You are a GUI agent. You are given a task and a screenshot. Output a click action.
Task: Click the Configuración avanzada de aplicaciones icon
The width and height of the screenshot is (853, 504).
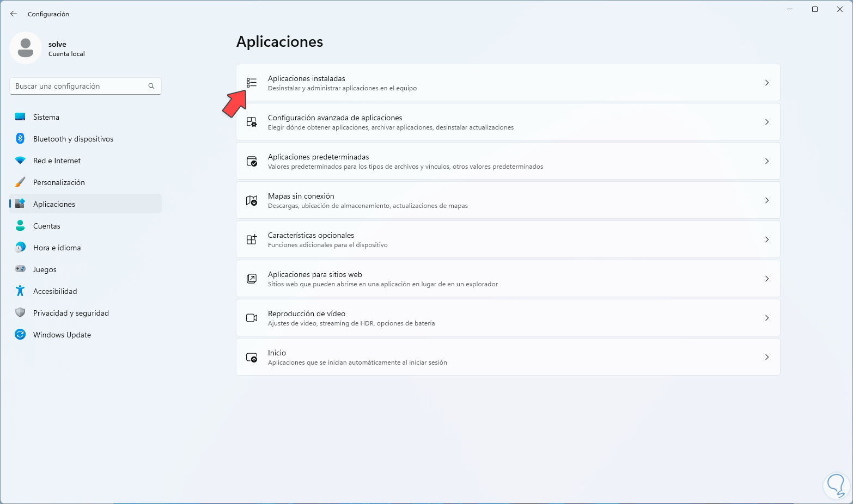pos(251,122)
